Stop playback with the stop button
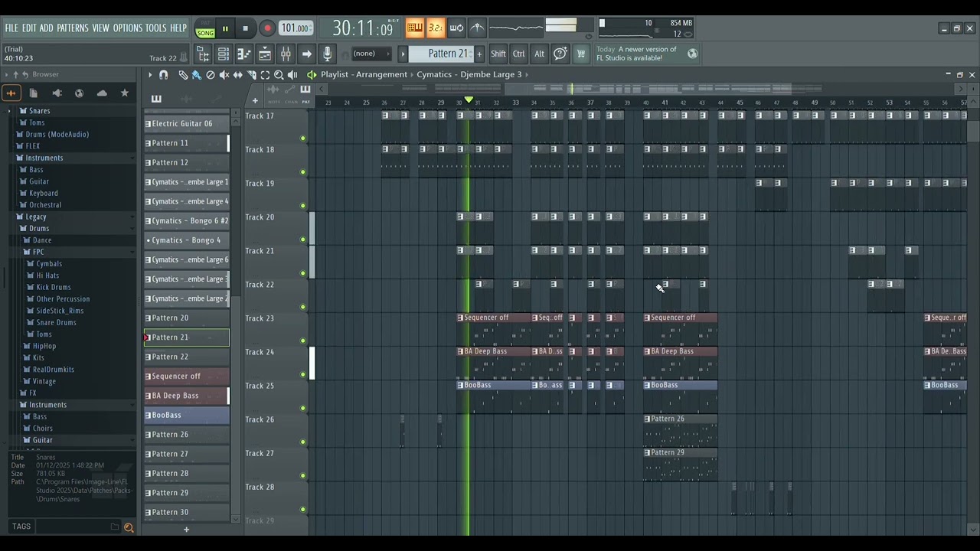This screenshot has height=551, width=980. [x=245, y=29]
